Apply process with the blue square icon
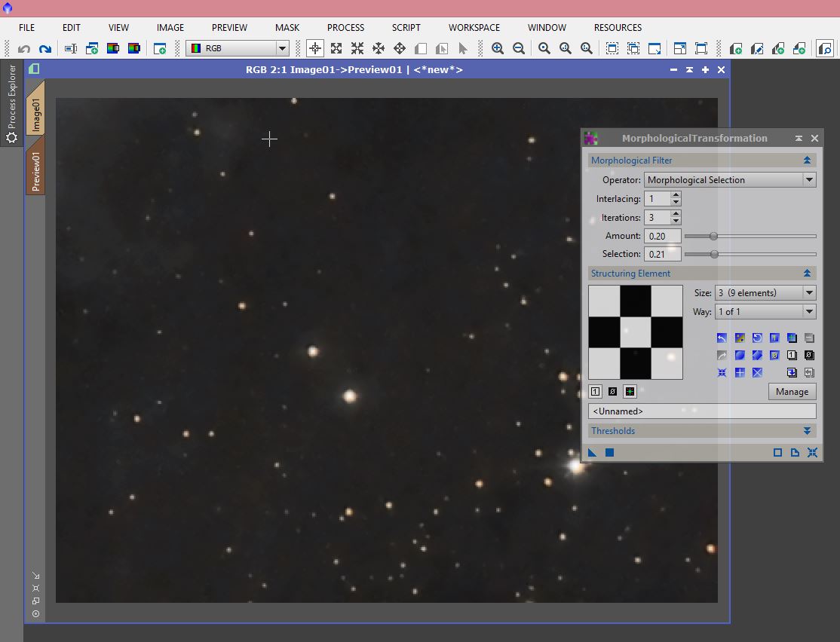 [609, 452]
